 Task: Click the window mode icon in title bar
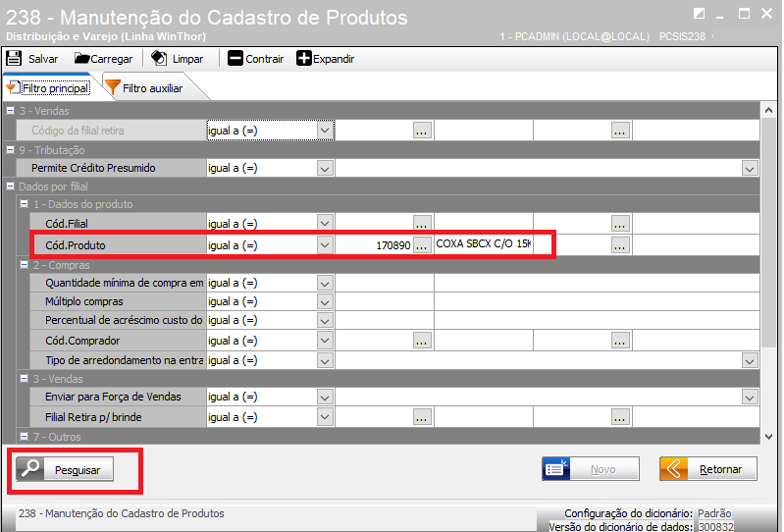click(x=699, y=14)
